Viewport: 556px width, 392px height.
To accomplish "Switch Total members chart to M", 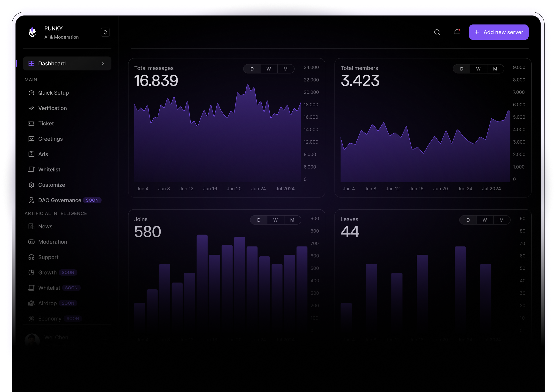I will pyautogui.click(x=495, y=69).
